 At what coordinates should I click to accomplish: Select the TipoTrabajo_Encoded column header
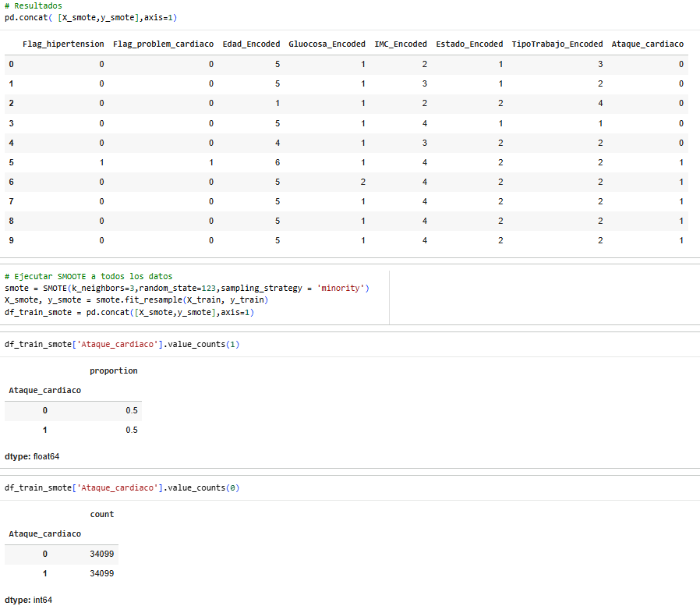pos(557,44)
